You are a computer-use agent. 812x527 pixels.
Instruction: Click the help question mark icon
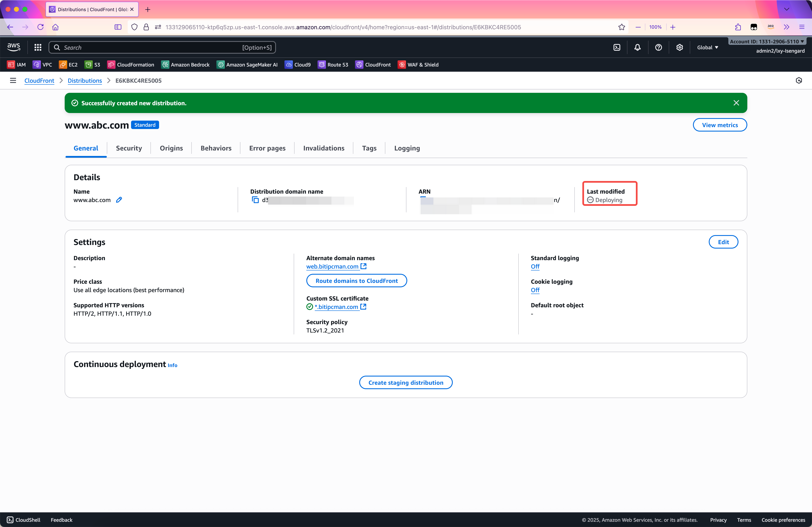(658, 47)
